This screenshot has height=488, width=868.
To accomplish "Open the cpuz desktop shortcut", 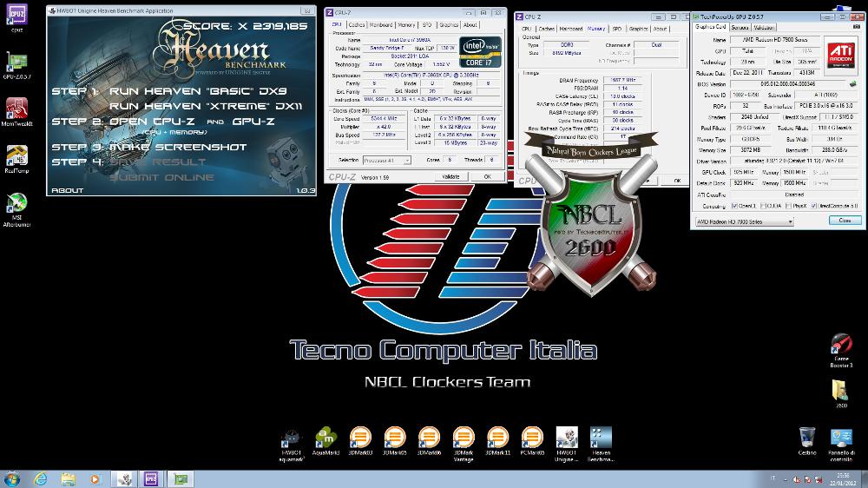I will (16, 17).
